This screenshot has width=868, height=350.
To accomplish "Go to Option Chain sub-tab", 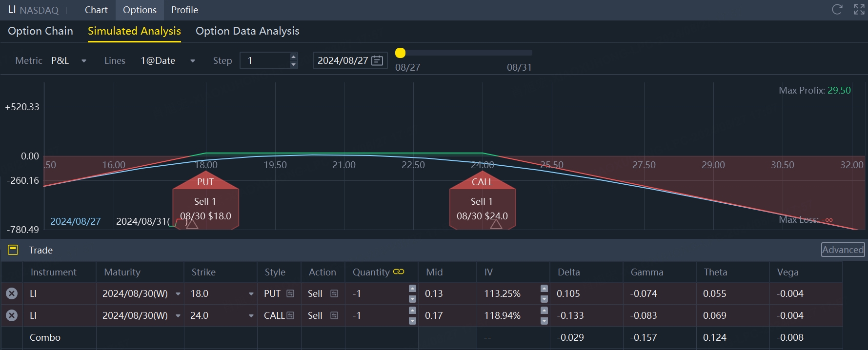I will coord(40,31).
